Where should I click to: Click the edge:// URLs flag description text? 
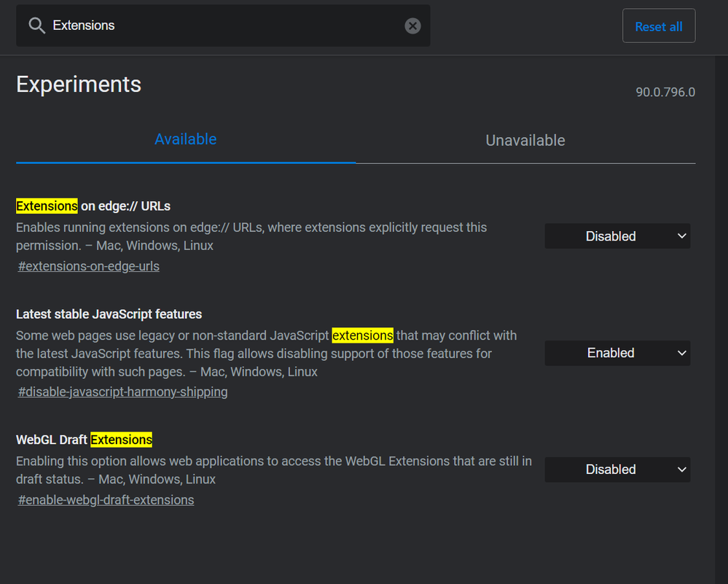251,236
